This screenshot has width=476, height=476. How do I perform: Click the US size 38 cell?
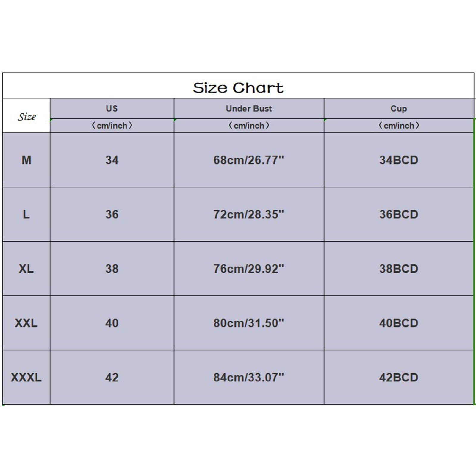tap(112, 269)
